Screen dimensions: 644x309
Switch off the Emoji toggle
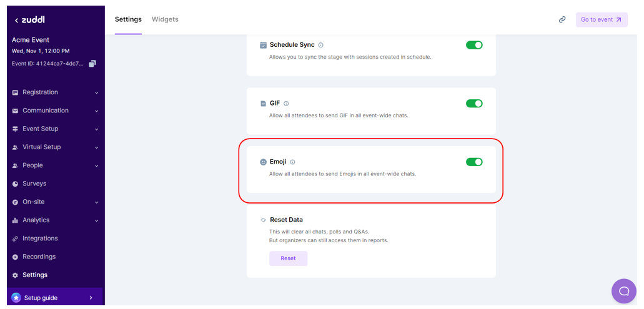[x=474, y=162]
